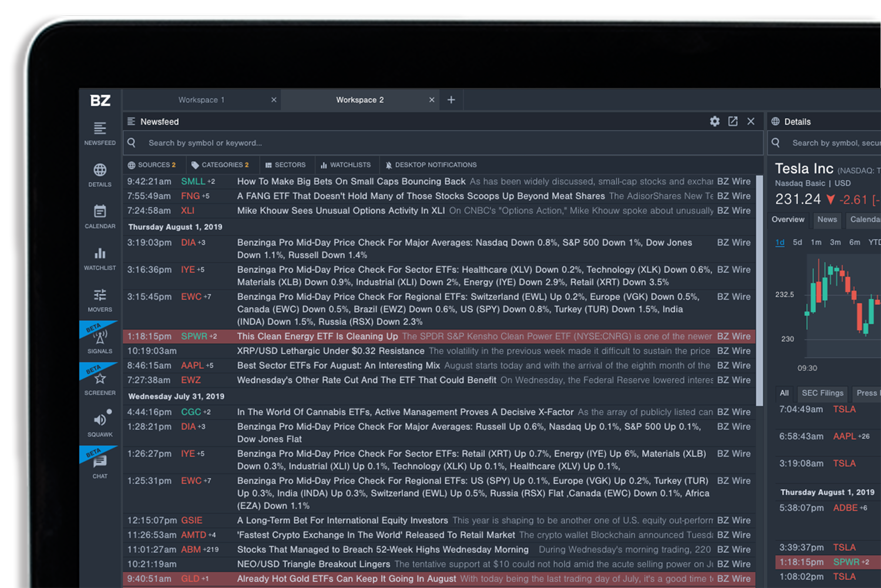Close the Newsfeed widget
The width and height of the screenshot is (881, 588).
(751, 121)
